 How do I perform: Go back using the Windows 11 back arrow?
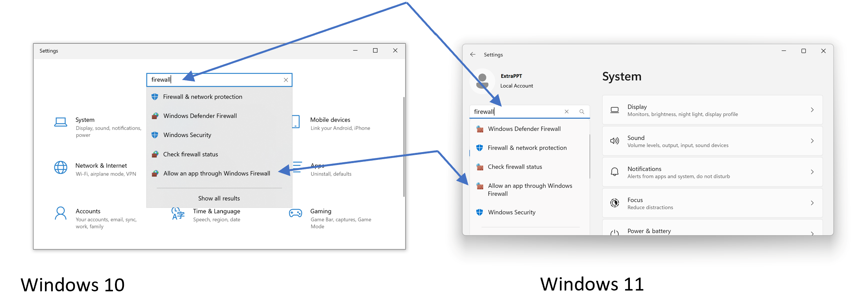[473, 54]
